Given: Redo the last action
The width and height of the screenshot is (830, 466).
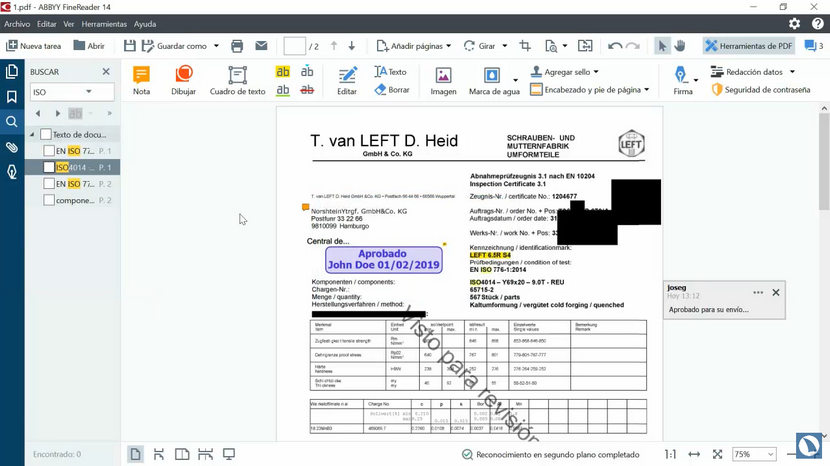Looking at the screenshot, I should (633, 46).
